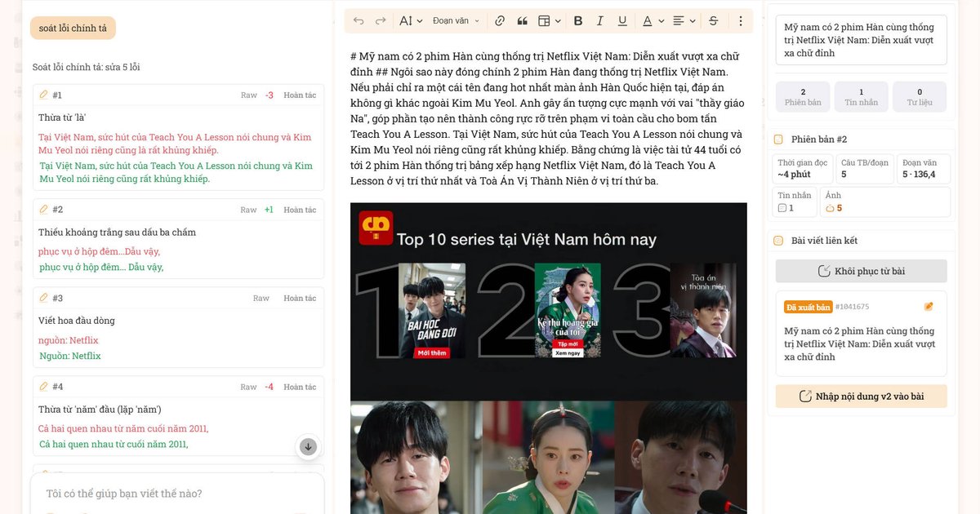Screen dimensions: 980x514
Task: Toggle strikethrough formatting
Action: [714, 21]
